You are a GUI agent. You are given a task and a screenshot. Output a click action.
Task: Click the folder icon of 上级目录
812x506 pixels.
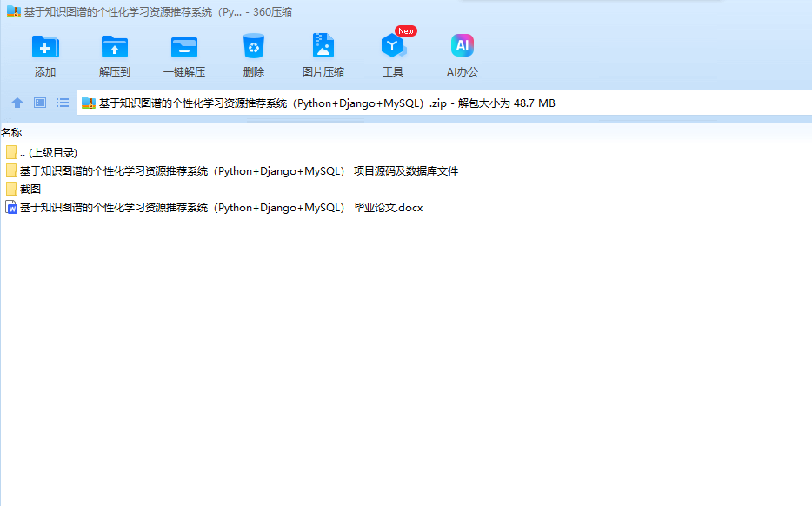coord(11,152)
